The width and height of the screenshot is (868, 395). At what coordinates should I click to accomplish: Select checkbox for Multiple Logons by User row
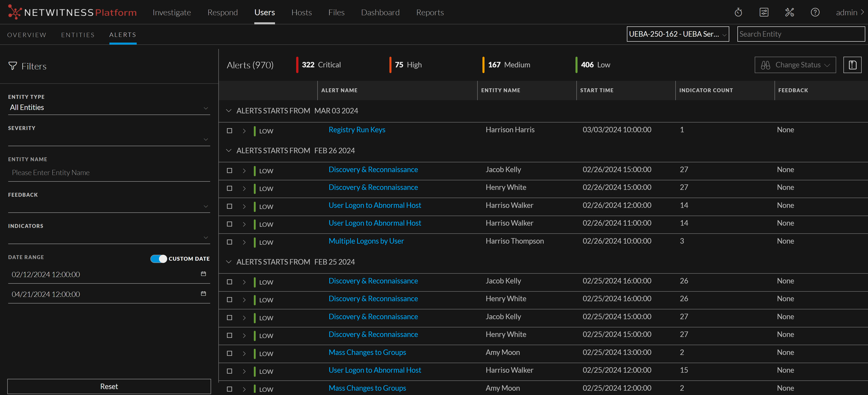tap(230, 242)
